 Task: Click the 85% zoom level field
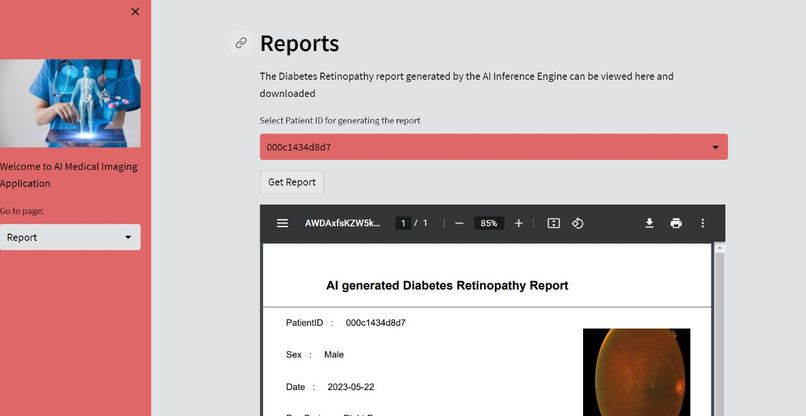[489, 223]
